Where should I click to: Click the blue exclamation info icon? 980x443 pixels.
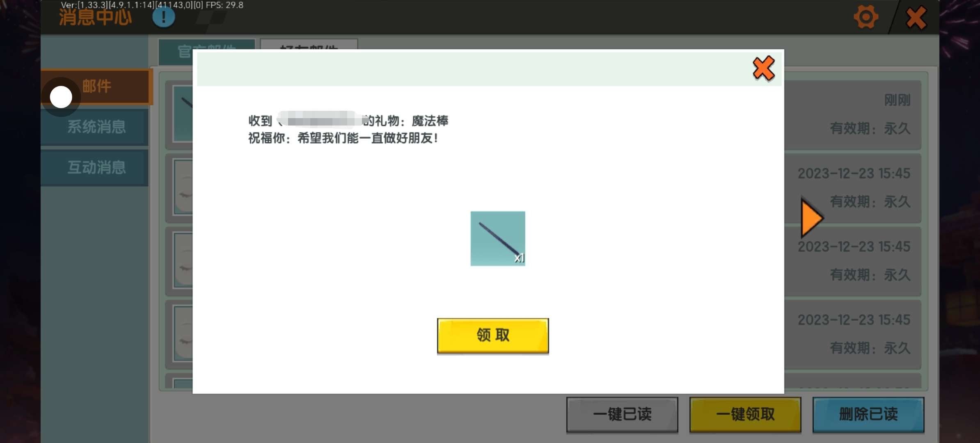(163, 17)
